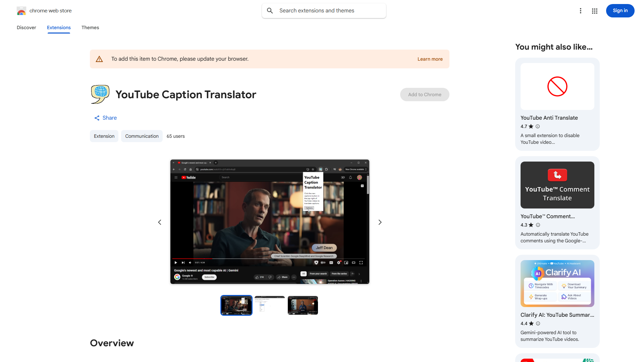The image size is (644, 362).
Task: Click the YouTube Caption Translator logo icon
Action: click(x=100, y=94)
